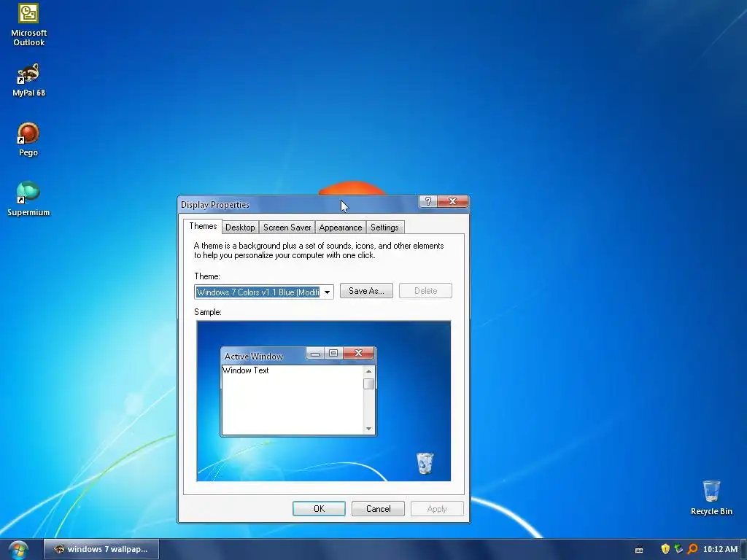
Task: Switch to the Desktop tab
Action: 240,227
